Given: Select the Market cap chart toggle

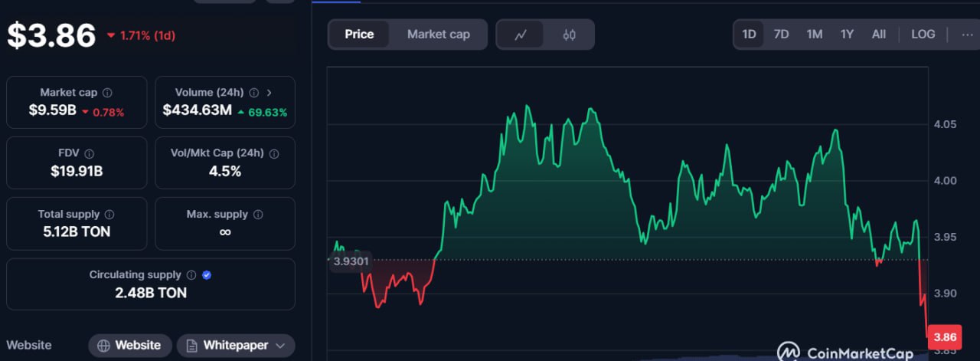Looking at the screenshot, I should pyautogui.click(x=439, y=34).
